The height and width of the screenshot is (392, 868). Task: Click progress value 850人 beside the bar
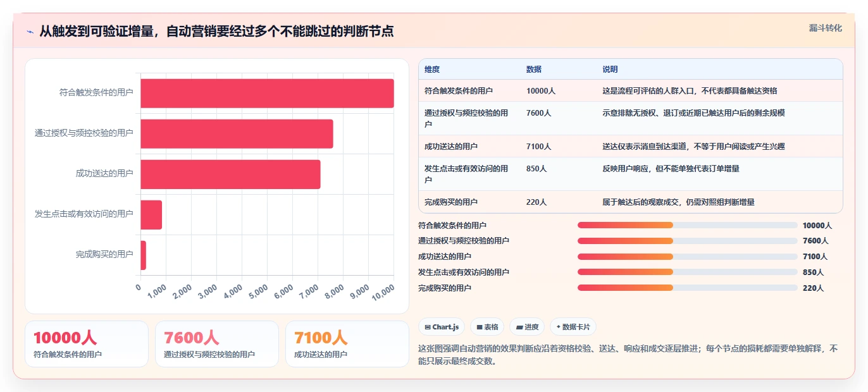coord(813,272)
